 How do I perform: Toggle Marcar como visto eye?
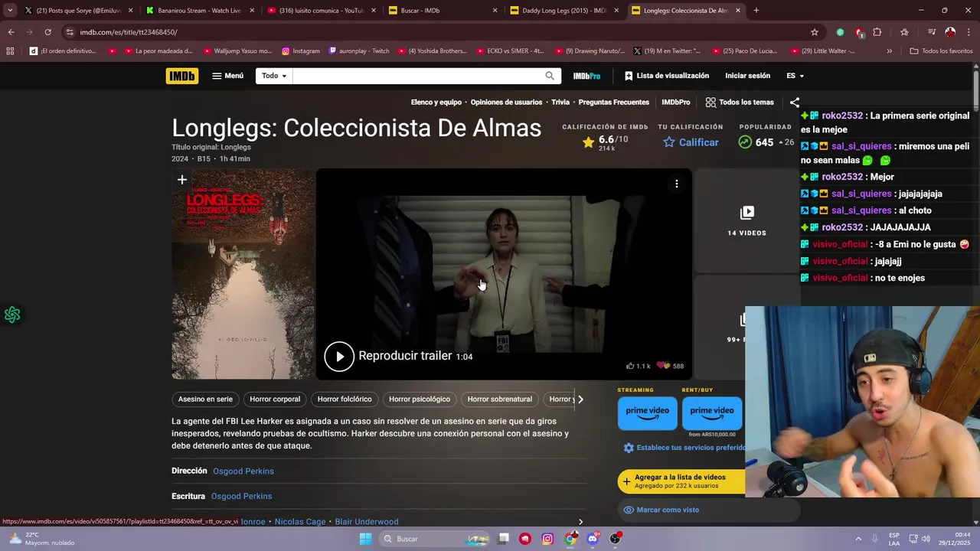629,510
